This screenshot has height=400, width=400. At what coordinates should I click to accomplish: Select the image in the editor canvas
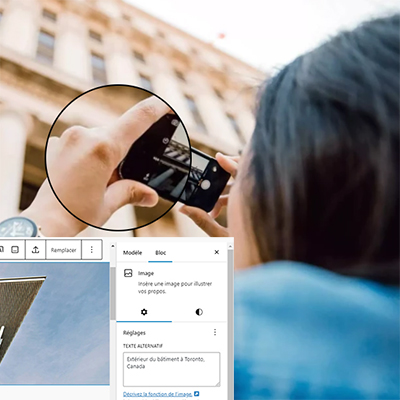55,323
